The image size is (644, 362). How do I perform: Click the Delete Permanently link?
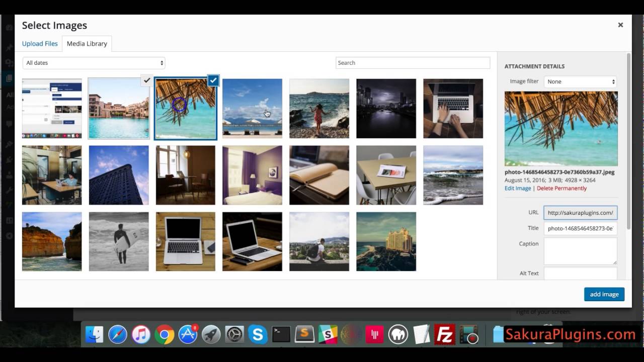click(x=561, y=188)
